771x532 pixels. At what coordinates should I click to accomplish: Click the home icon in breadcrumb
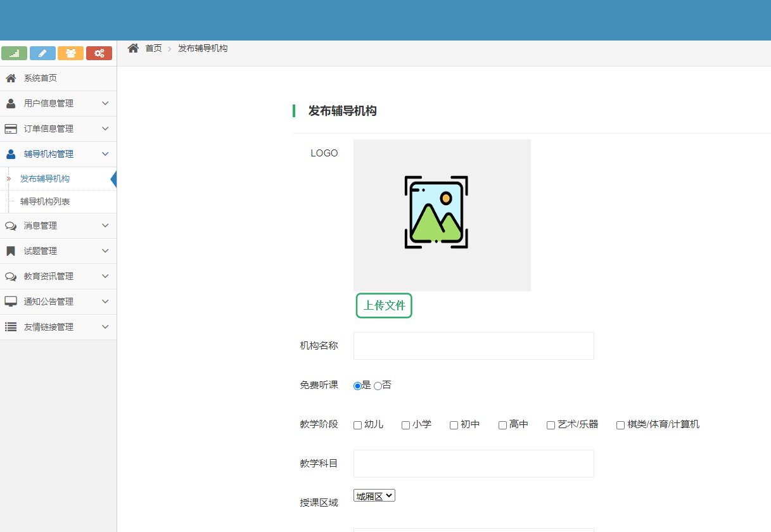(133, 48)
